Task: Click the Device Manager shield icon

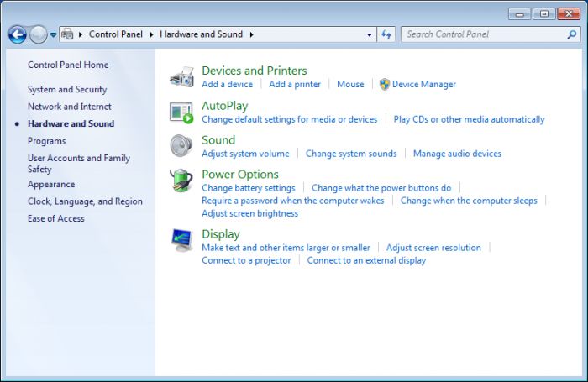Action: pyautogui.click(x=385, y=84)
